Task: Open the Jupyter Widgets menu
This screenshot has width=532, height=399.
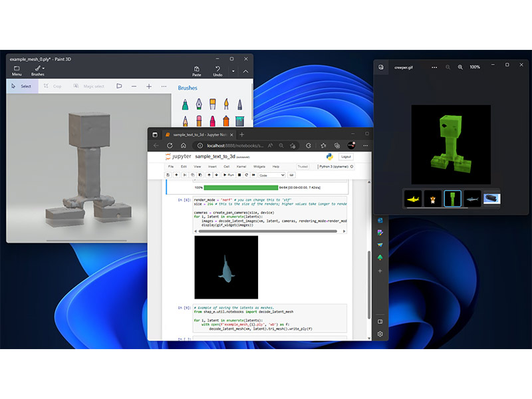Action: 259,167
